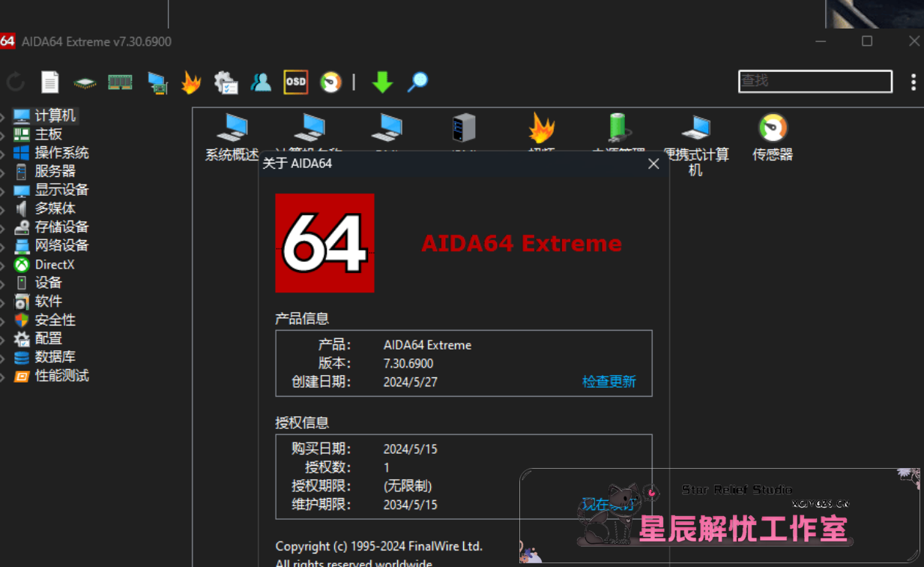Expand the DirectX tree node chevron
924x567 pixels.
[x=3, y=265]
